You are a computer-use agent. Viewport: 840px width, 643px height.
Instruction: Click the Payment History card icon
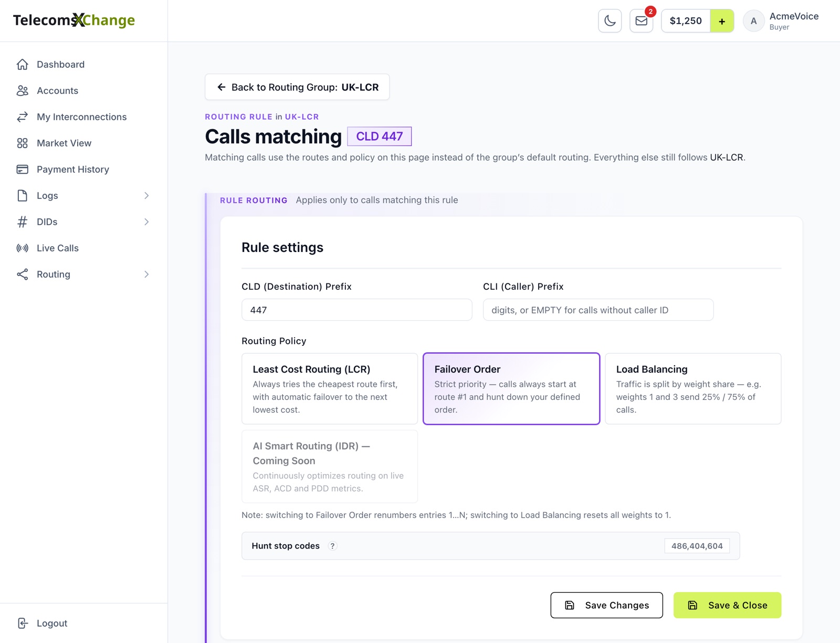(x=22, y=170)
